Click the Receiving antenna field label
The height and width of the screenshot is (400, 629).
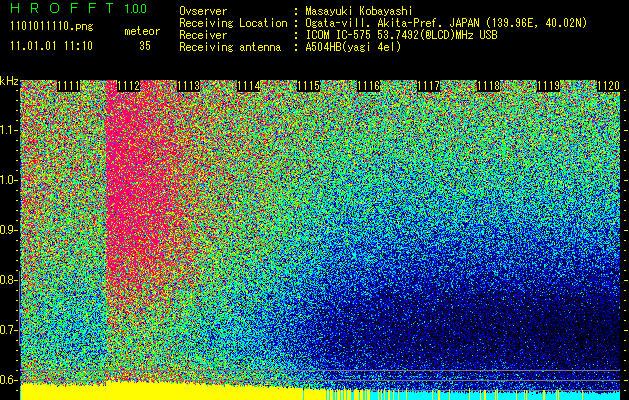(x=230, y=47)
